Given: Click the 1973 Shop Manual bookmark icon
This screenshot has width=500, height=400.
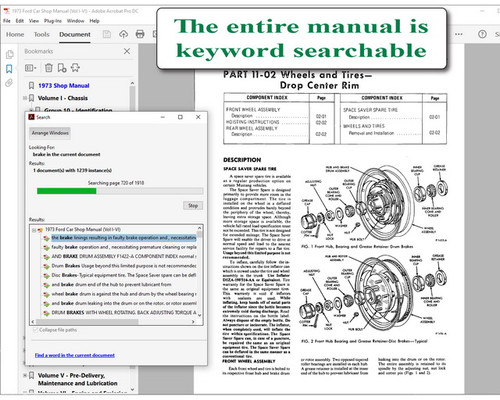Looking at the screenshot, I should coord(31,86).
